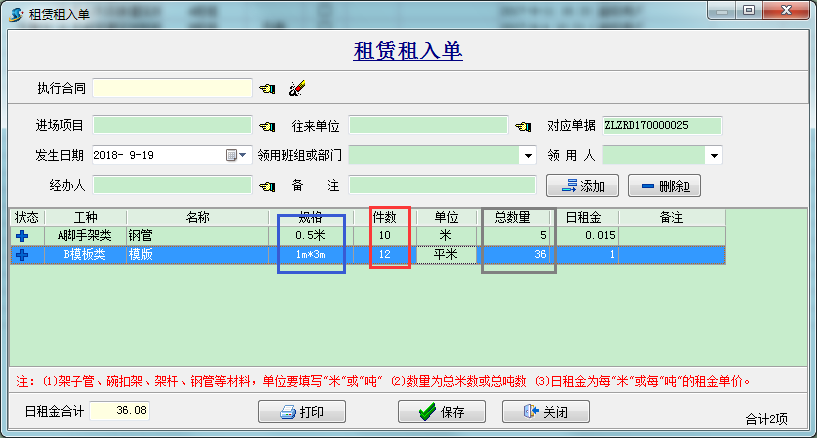Click the 规格 column header

pos(311,217)
